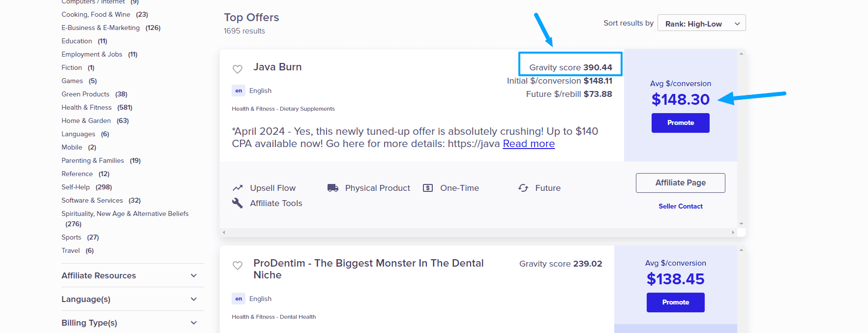Click the Health & Fitness - Dental Health label
This screenshot has width=868, height=333.
pyautogui.click(x=274, y=317)
